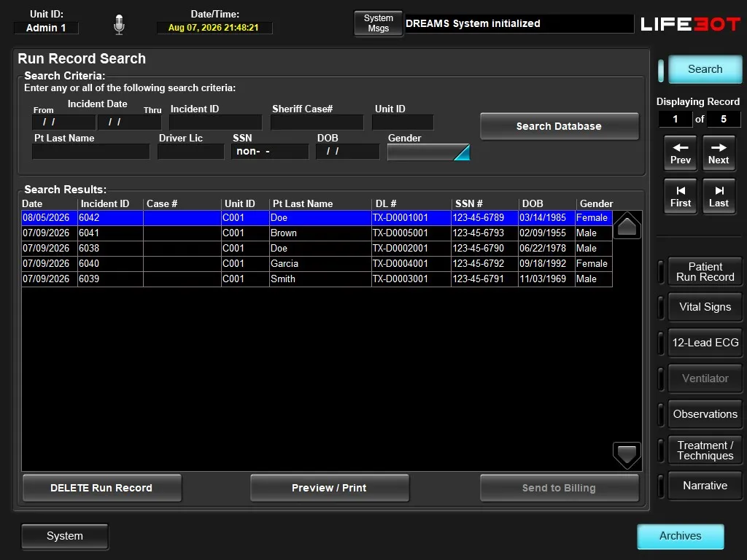Go to the previous record with Prev arrow
This screenshot has width=747, height=560.
pyautogui.click(x=681, y=153)
